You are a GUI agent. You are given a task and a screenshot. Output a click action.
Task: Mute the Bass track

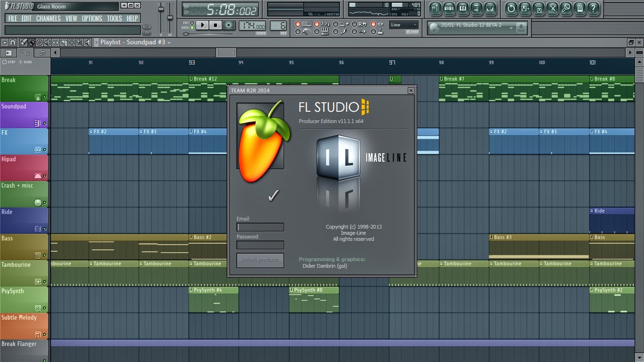pyautogui.click(x=45, y=255)
